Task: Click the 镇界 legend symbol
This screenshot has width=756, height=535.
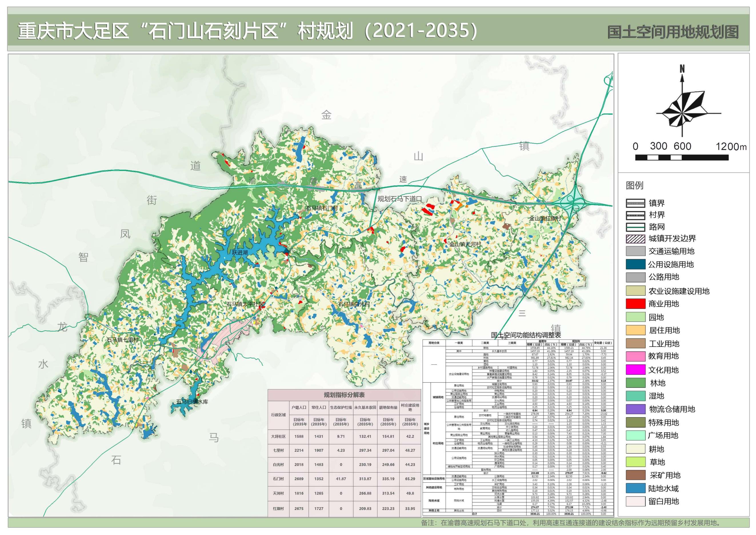Action: point(635,203)
